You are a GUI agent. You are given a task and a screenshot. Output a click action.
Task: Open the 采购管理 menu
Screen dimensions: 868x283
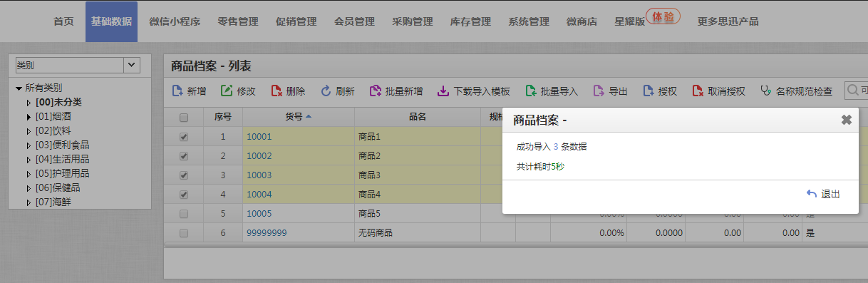[x=413, y=21]
